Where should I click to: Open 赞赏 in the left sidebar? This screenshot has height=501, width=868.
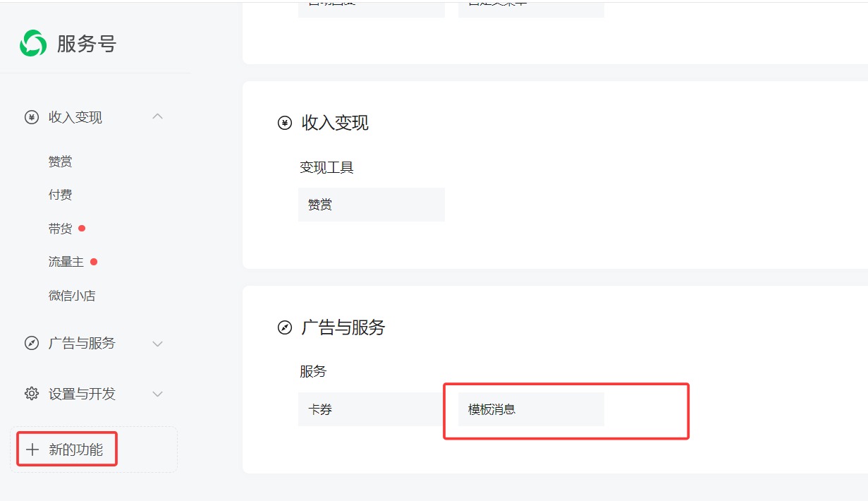point(60,162)
